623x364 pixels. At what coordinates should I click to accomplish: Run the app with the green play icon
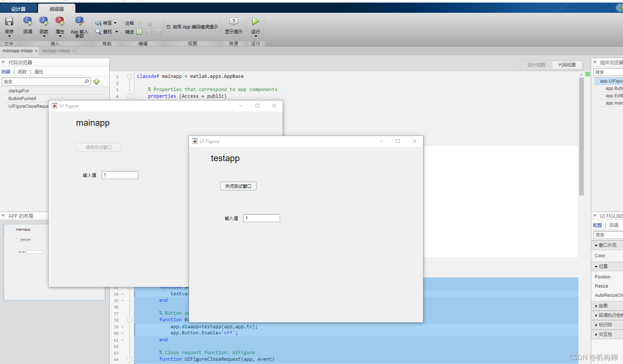256,21
